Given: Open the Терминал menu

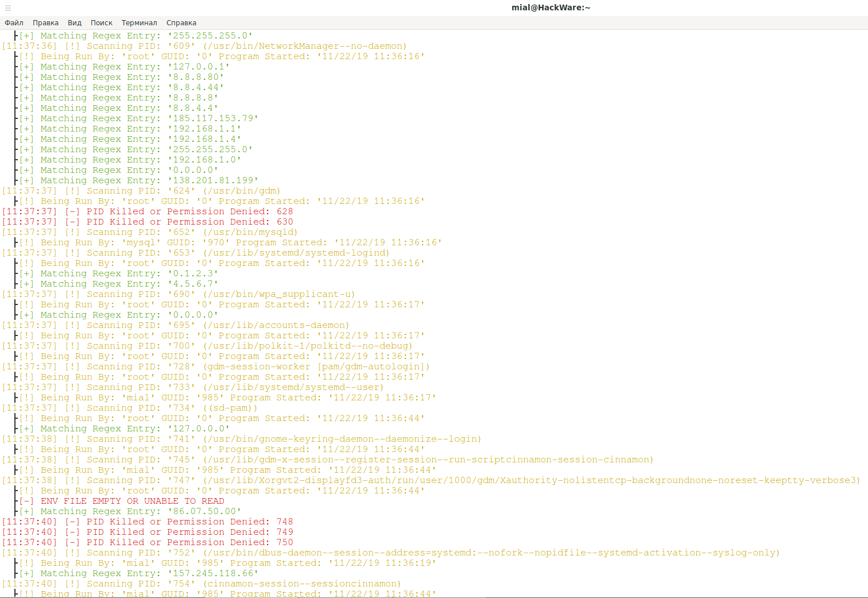Looking at the screenshot, I should [x=139, y=23].
